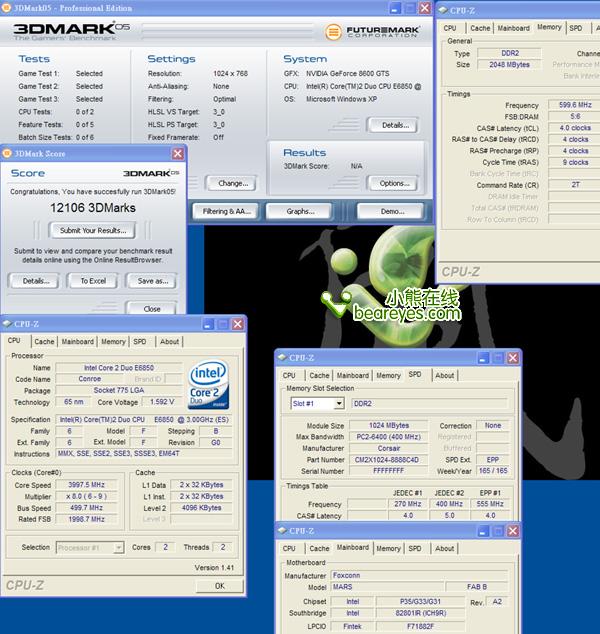The image size is (600, 634).
Task: Open System Details button in 3DMark05
Action: point(395,125)
